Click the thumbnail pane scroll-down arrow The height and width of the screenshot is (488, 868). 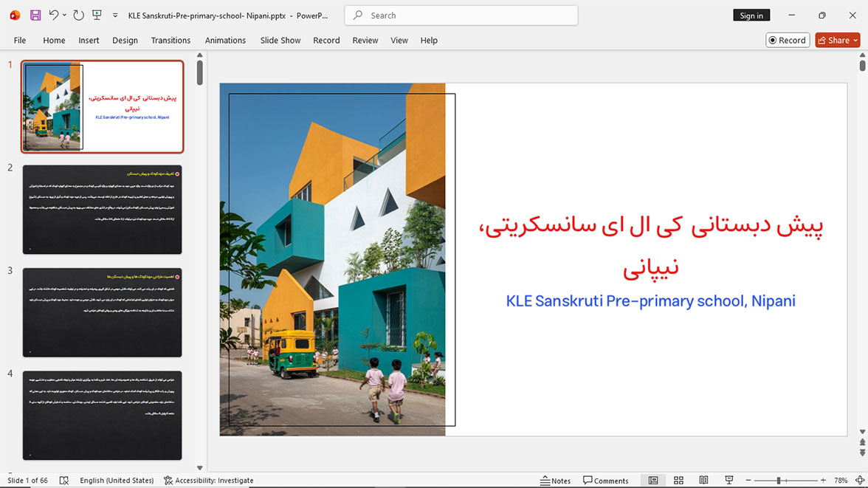pyautogui.click(x=200, y=468)
